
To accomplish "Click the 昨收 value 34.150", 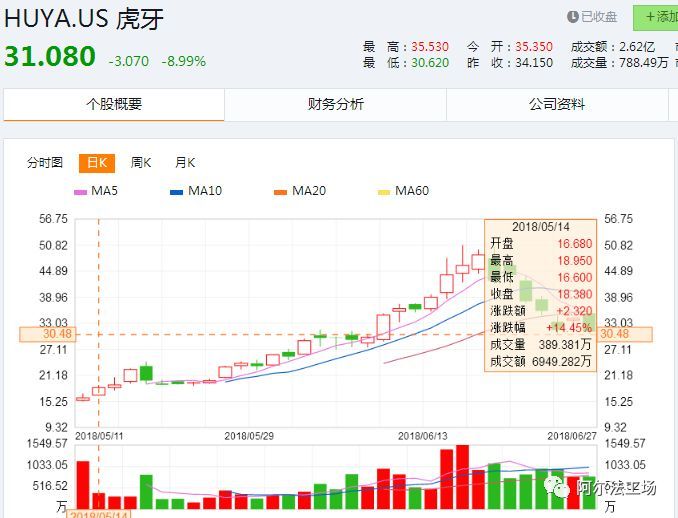I will click(x=534, y=63).
